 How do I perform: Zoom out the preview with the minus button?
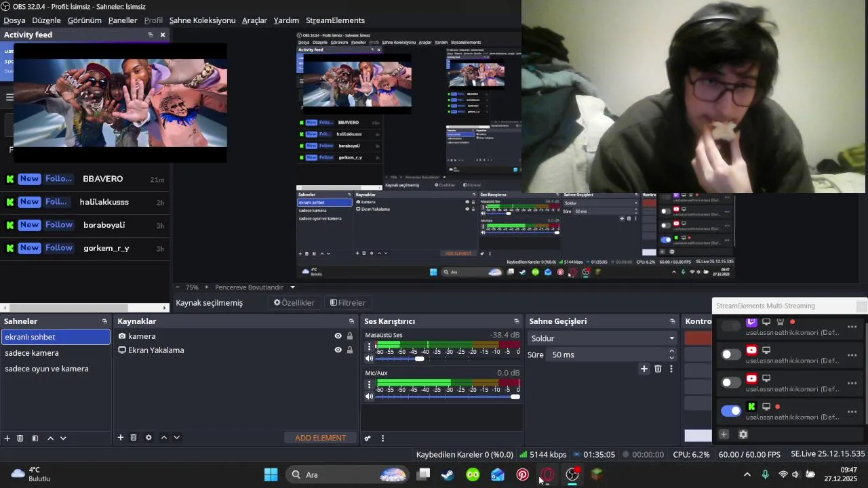tap(178, 287)
